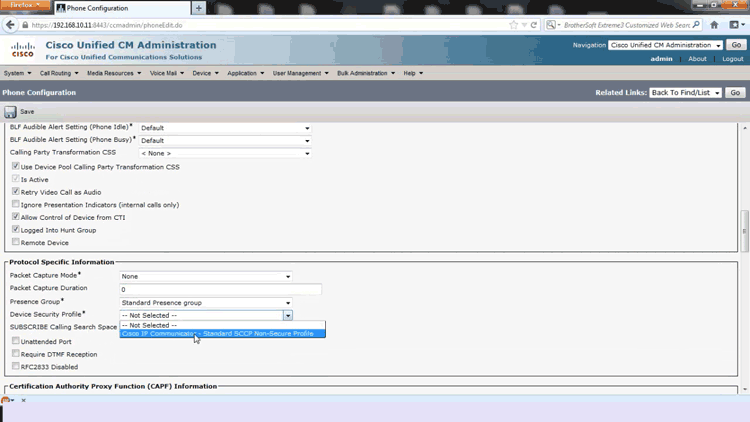Screen dimensions: 750x422
Task: Click the browser address bar URL
Action: tap(107, 25)
